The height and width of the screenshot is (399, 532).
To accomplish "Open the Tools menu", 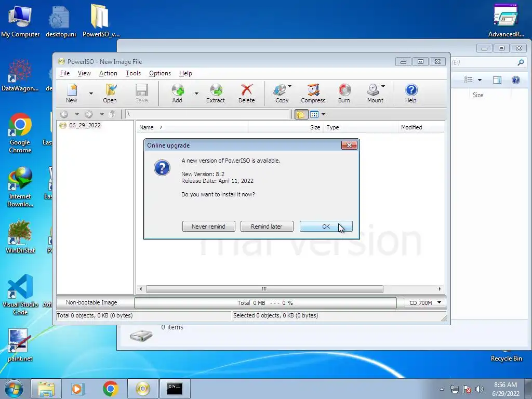I will click(x=133, y=73).
